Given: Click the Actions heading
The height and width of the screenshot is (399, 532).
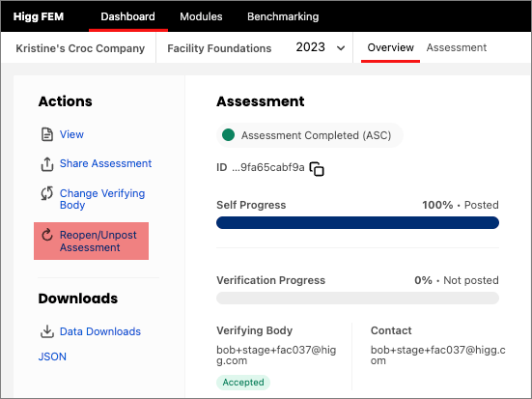Looking at the screenshot, I should (65, 101).
